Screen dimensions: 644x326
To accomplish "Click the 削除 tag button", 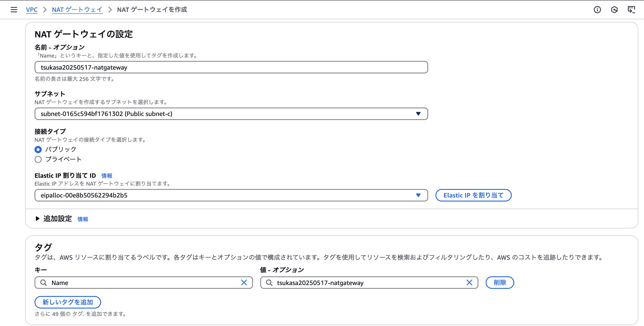I will [499, 283].
